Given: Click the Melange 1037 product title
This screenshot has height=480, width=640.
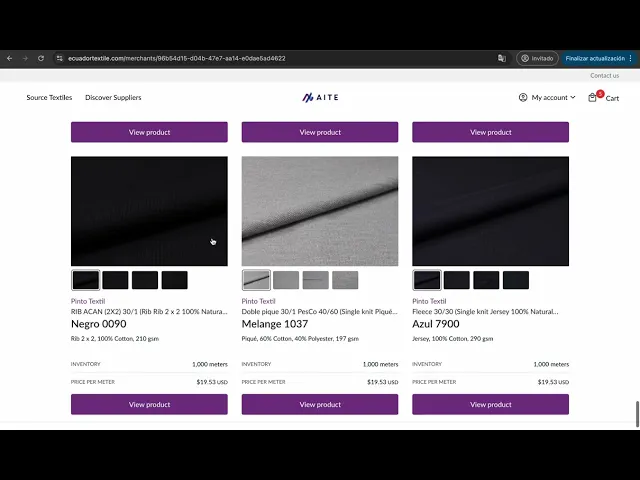Looking at the screenshot, I should [275, 324].
